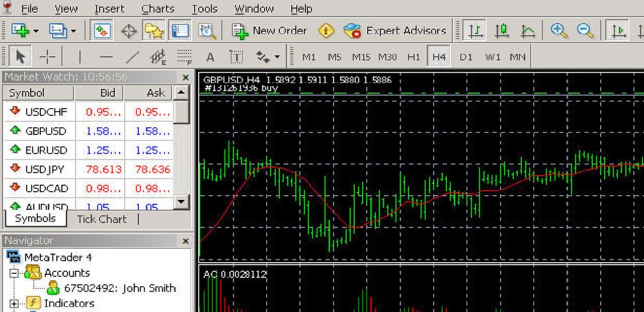Open the Strategy Tester icon
Image resolution: width=644 pixels, height=312 pixels.
[x=207, y=31]
